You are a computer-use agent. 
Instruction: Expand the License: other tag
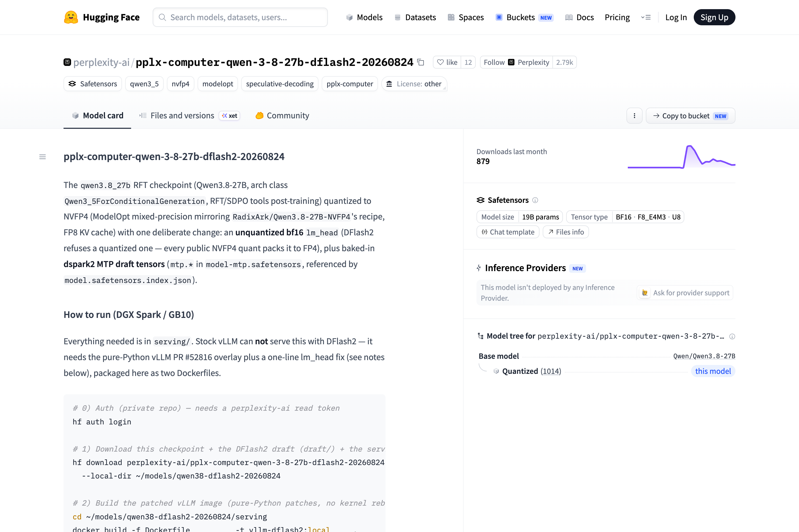click(x=414, y=84)
